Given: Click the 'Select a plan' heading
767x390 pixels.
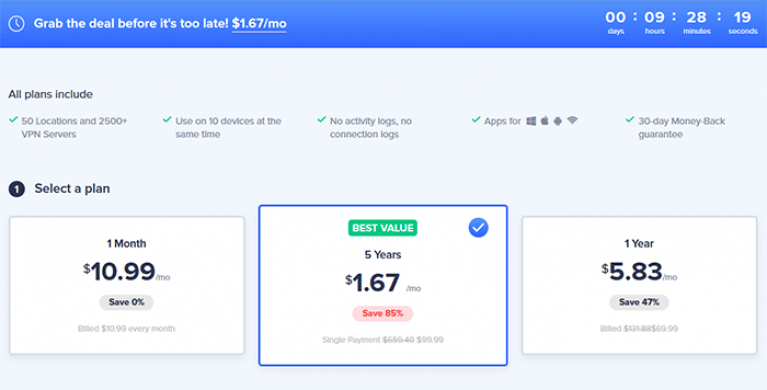Looking at the screenshot, I should (x=72, y=188).
